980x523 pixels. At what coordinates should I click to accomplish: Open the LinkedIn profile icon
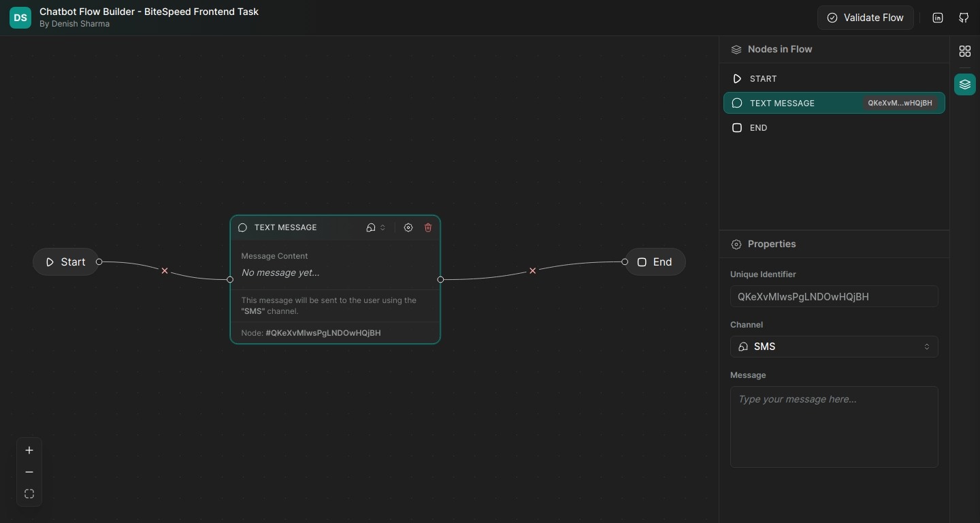pyautogui.click(x=938, y=18)
